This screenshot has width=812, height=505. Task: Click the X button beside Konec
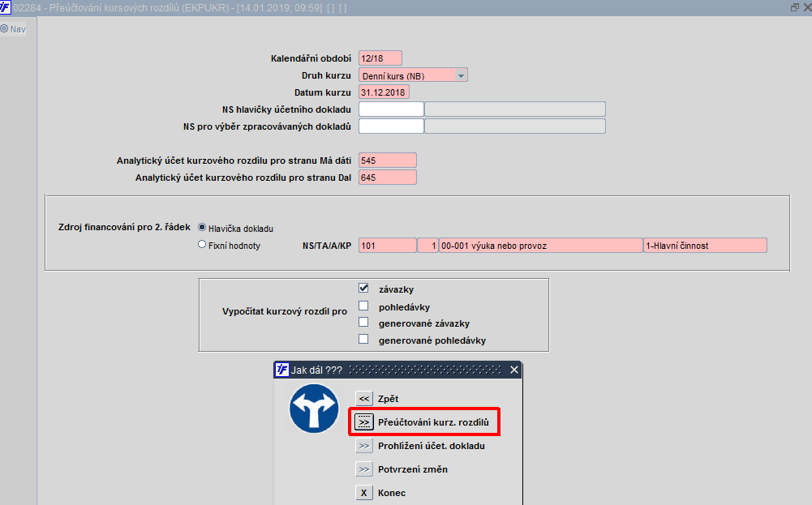364,493
